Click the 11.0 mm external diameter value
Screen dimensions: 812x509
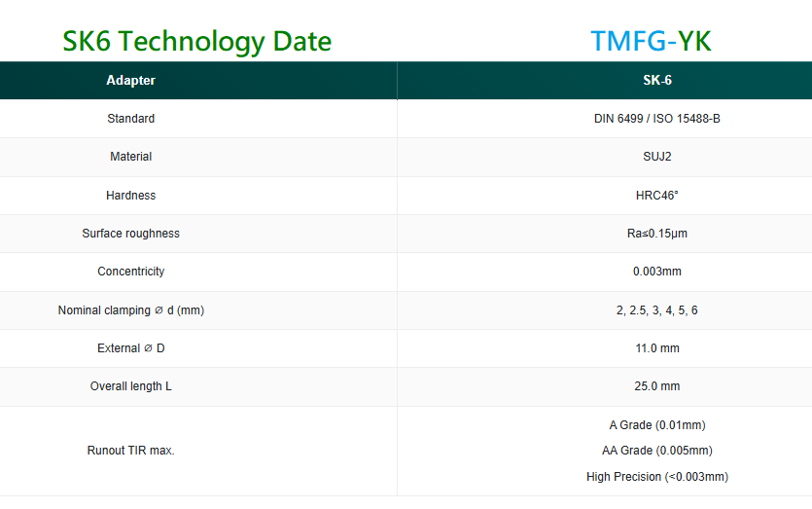[656, 348]
